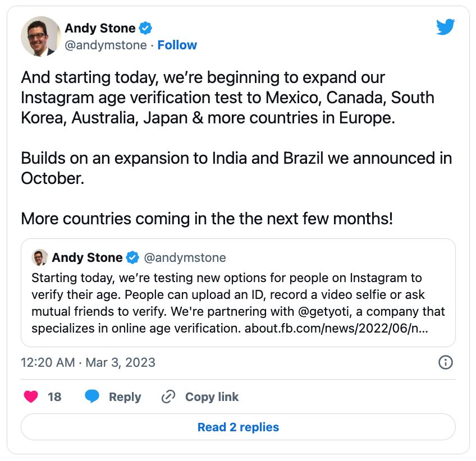This screenshot has height=461, width=476.
Task: Click the 18 likes count
Action: click(54, 397)
